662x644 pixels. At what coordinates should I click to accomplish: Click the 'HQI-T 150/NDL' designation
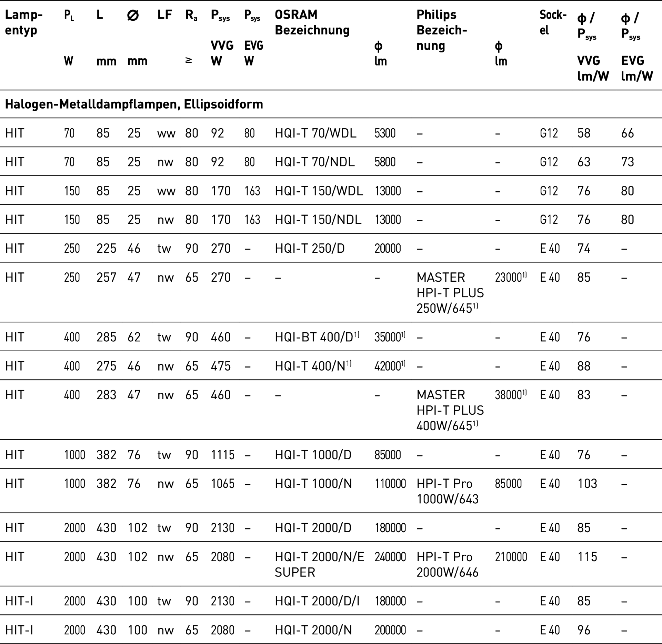pos(318,220)
